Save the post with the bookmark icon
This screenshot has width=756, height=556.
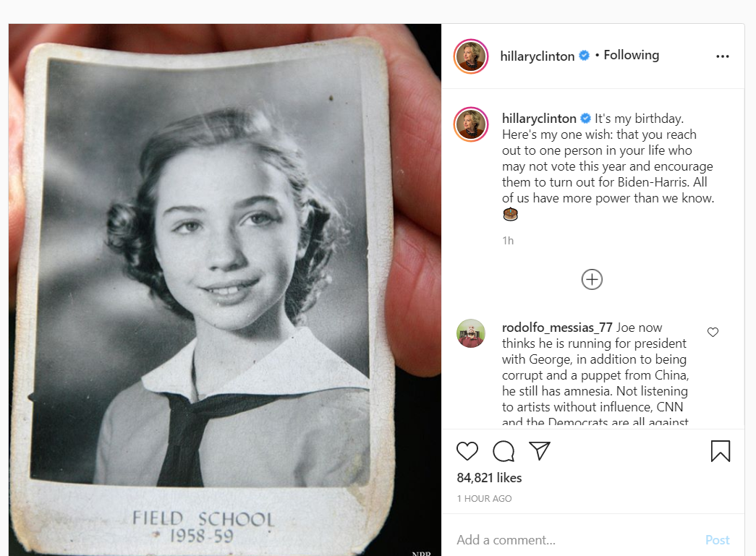coord(721,451)
